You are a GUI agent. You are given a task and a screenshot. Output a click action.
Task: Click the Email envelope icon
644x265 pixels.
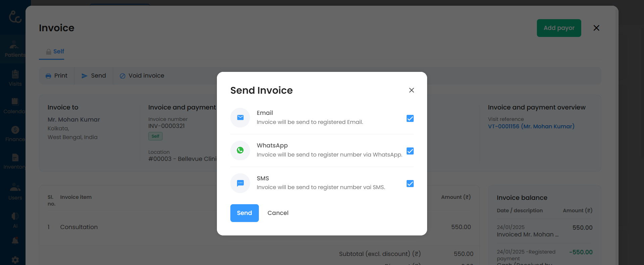240,118
